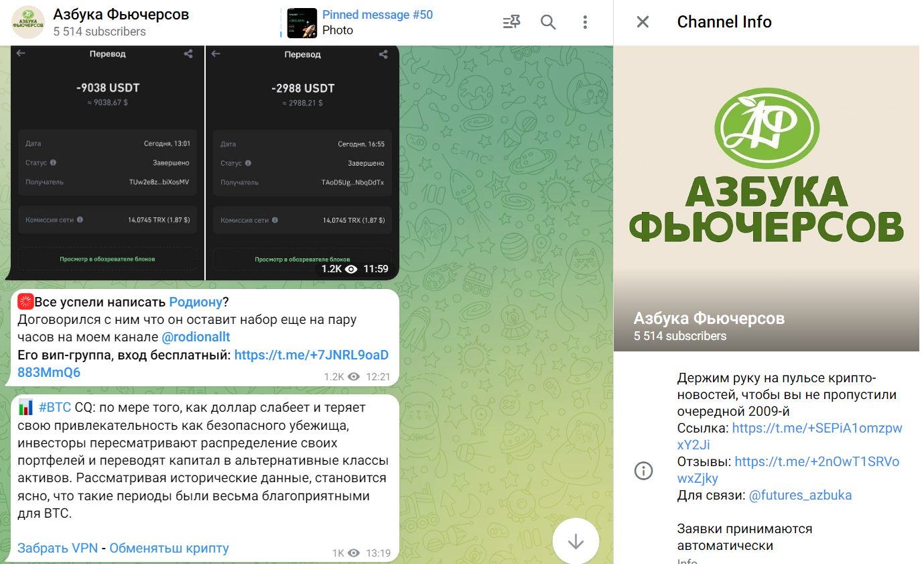Screen dimensions: 924x564
Task: Open the @rodionallt channel link
Action: coord(196,337)
